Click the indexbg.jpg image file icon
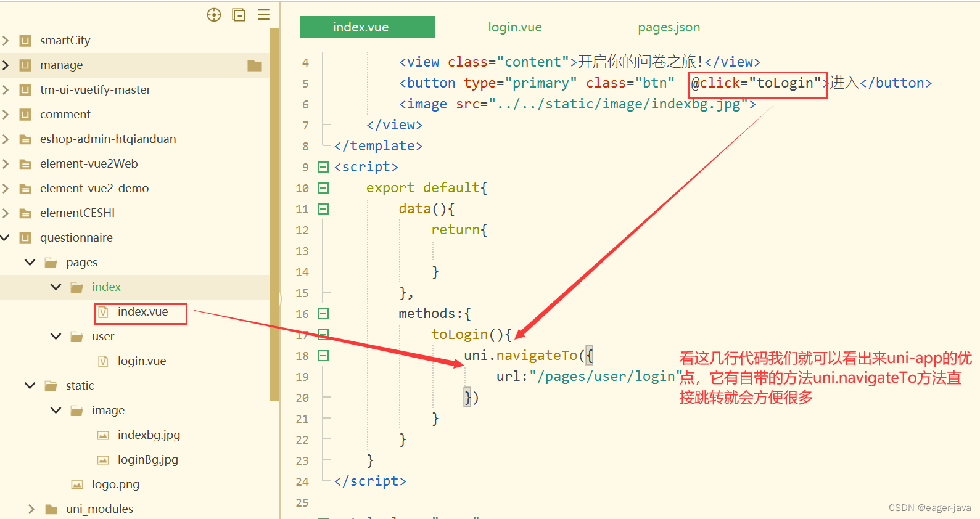The height and width of the screenshot is (519, 980). 103,435
